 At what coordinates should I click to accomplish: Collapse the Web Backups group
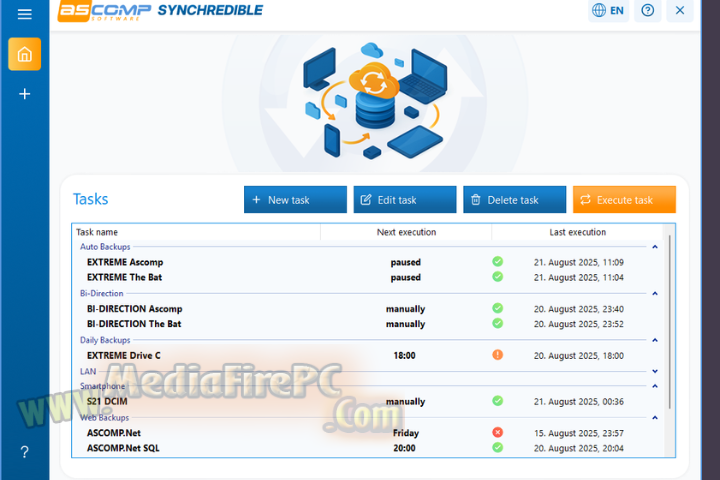pyautogui.click(x=655, y=418)
